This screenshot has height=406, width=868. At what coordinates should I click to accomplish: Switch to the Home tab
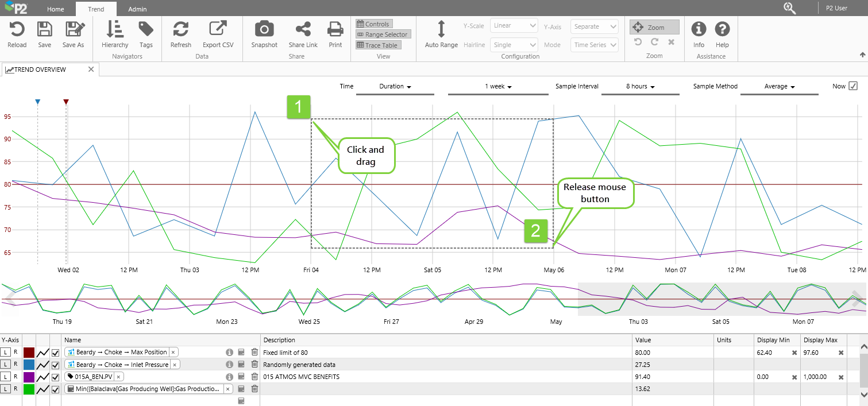56,9
